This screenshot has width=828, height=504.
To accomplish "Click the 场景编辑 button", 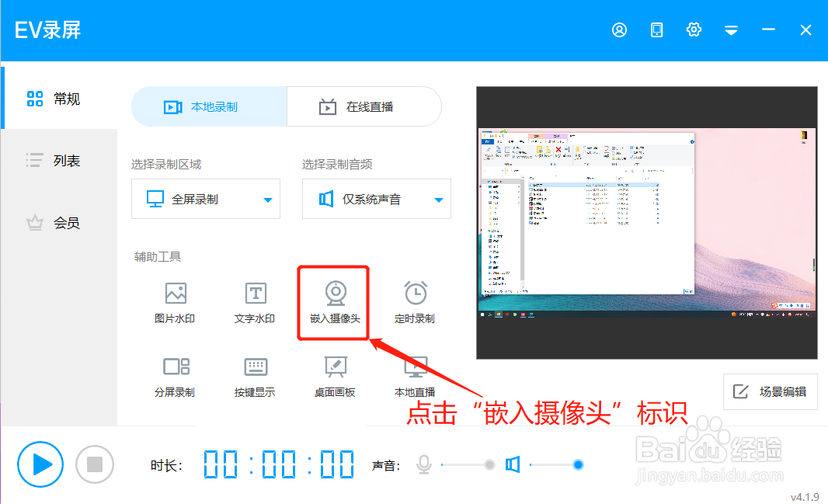I will tap(770, 391).
